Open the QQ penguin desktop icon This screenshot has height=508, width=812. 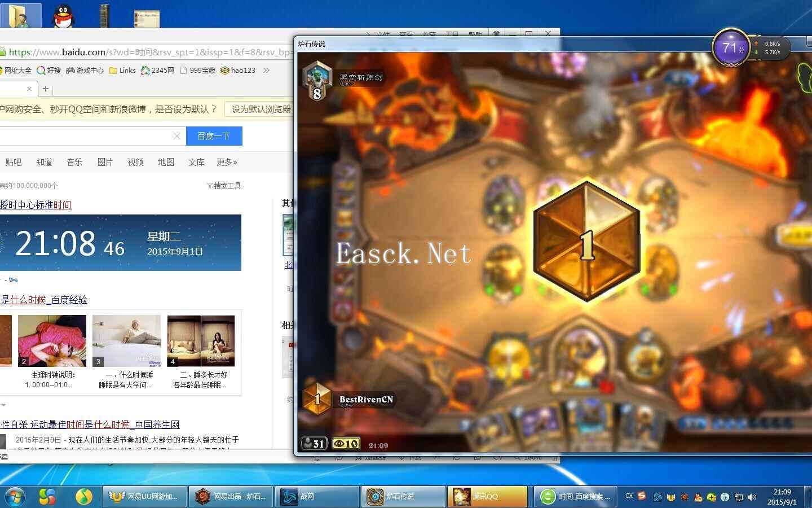coord(64,15)
